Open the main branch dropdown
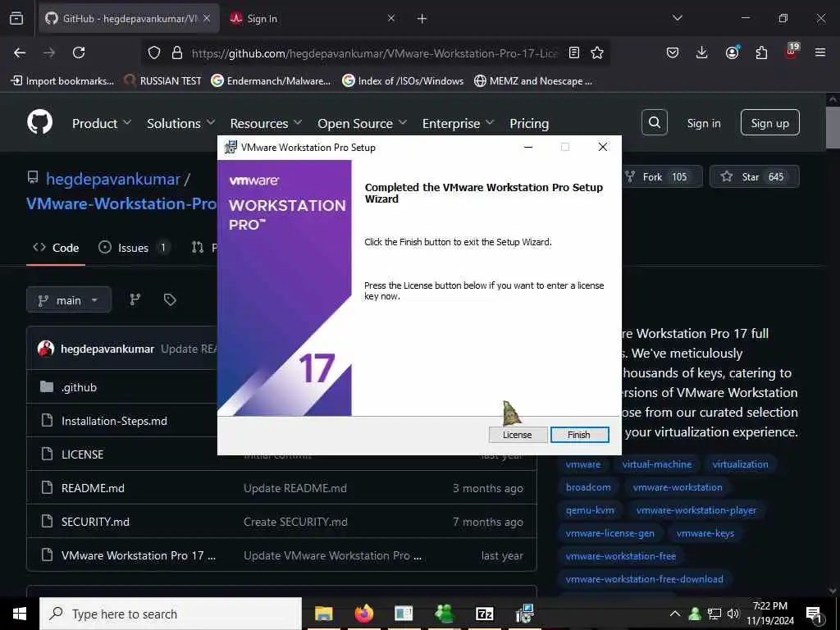The image size is (840, 630). [69, 300]
